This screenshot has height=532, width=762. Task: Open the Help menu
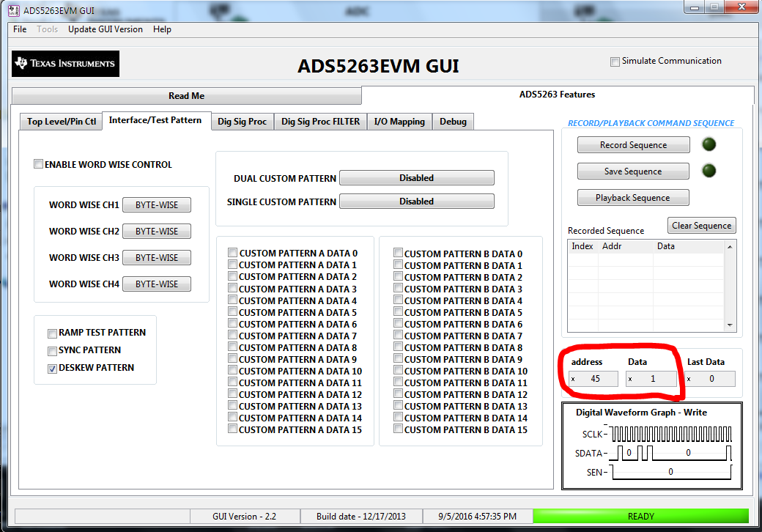click(x=163, y=29)
